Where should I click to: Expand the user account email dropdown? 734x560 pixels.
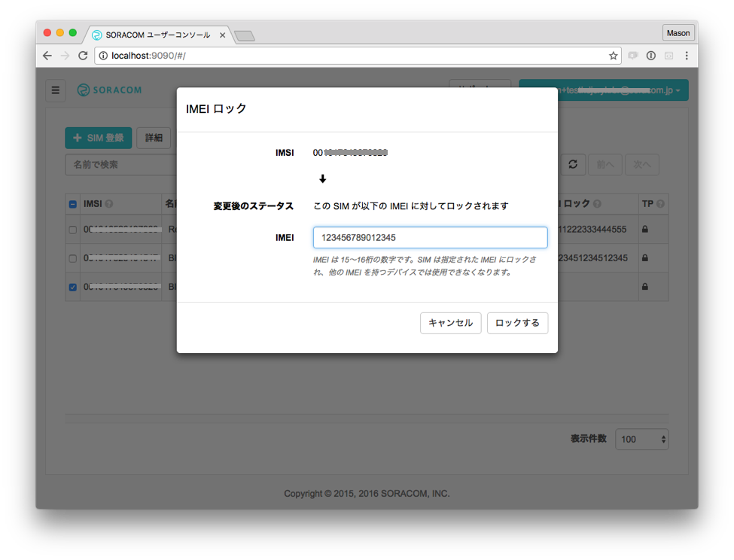click(x=603, y=90)
